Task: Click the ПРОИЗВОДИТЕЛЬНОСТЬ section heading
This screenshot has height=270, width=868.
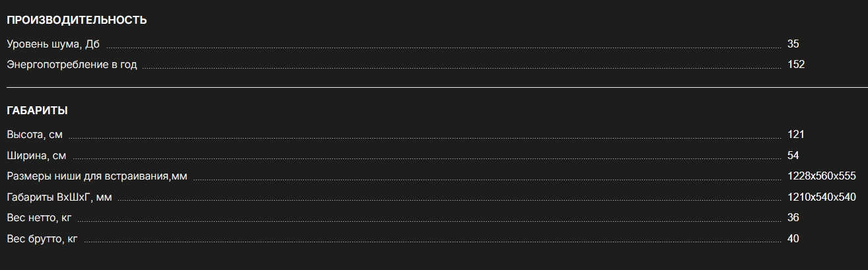Action: pyautogui.click(x=77, y=20)
